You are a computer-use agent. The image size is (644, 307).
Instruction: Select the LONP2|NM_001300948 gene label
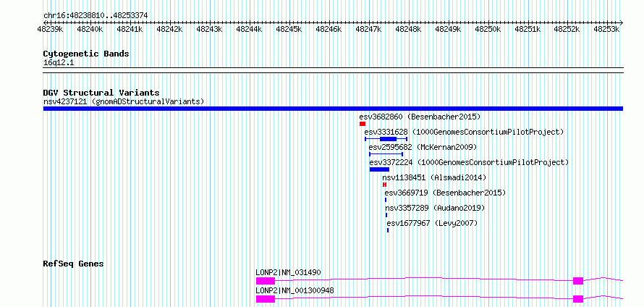[x=295, y=291]
